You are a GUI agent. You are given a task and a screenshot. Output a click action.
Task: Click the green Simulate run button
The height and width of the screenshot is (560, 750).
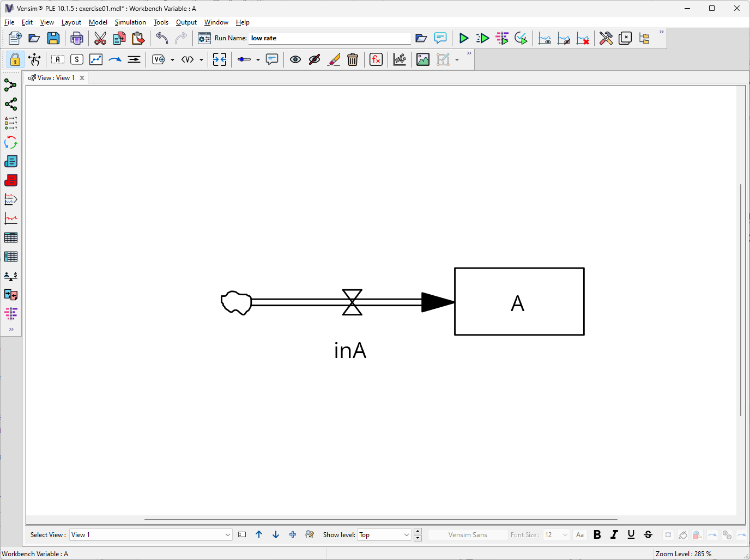[463, 38]
